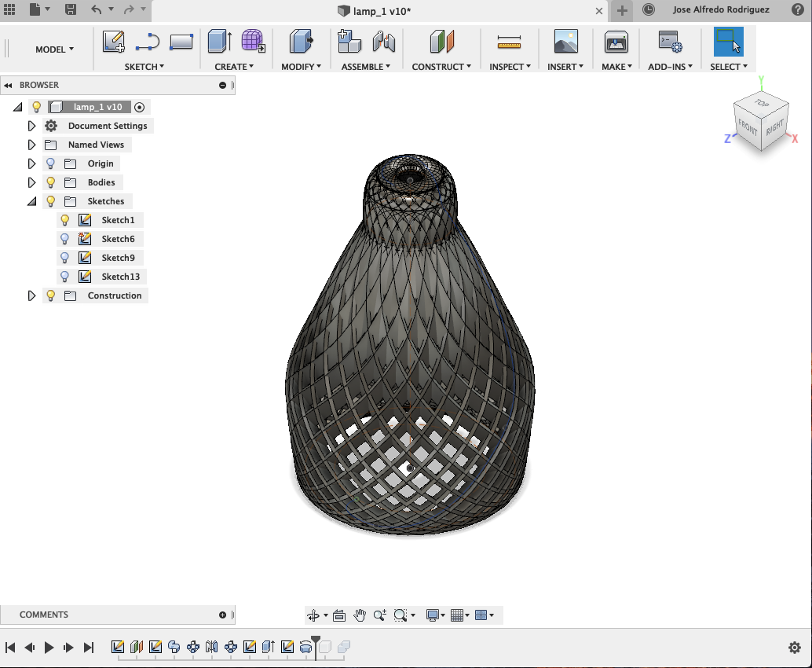Click the Offset Plane construct icon

tap(442, 42)
